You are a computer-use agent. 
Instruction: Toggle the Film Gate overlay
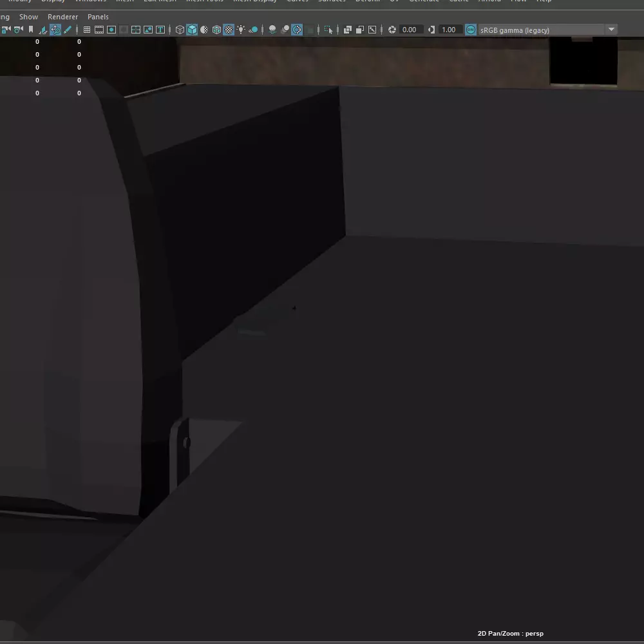click(99, 30)
